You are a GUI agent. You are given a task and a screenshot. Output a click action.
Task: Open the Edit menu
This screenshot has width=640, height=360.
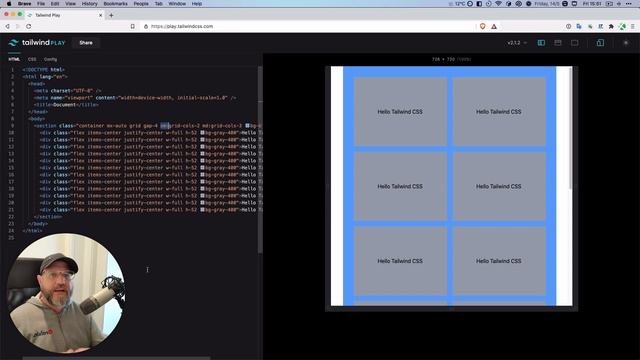click(x=55, y=4)
